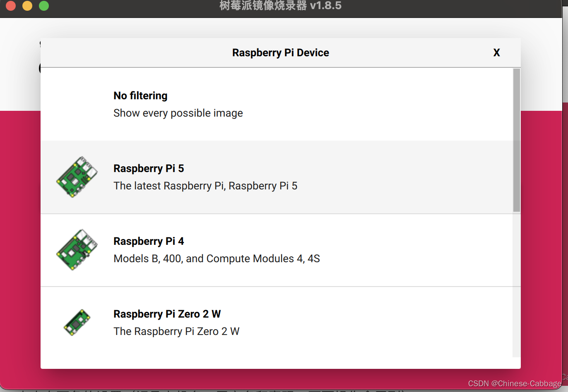This screenshot has width=568, height=392.
Task: Click the yellow macOS minimize window button
Action: (27, 5)
